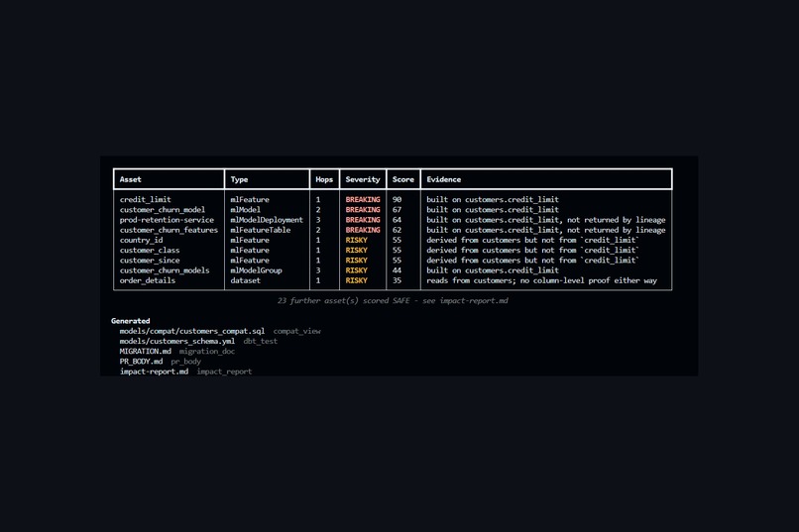Click the '23 further asset(s) scored SAFE' note
Viewport: 799px width, 532px height.
click(393, 301)
